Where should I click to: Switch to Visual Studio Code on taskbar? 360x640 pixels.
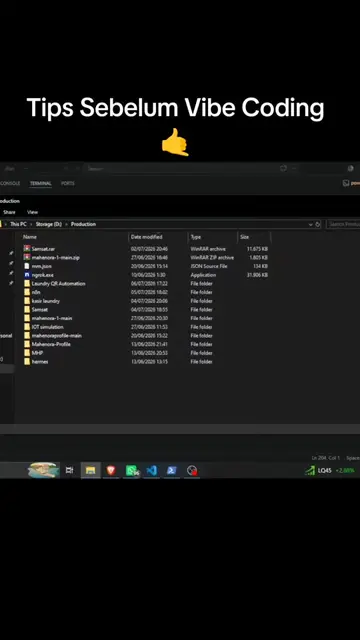point(151,470)
